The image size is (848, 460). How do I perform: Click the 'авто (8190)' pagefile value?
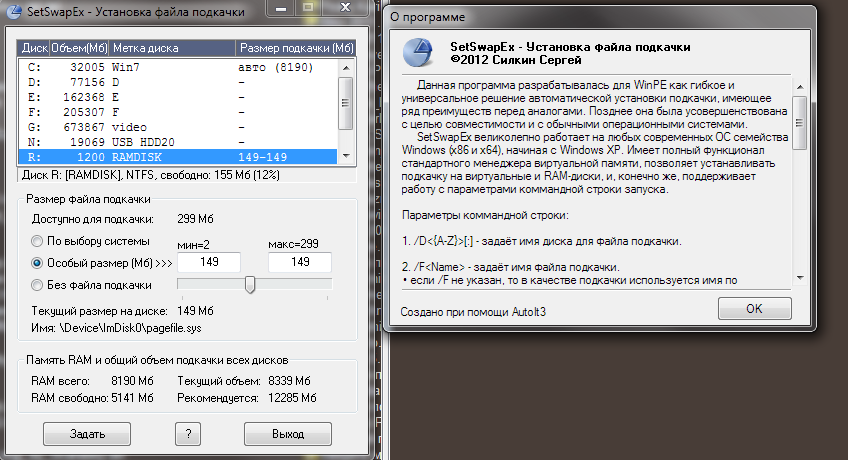(275, 68)
